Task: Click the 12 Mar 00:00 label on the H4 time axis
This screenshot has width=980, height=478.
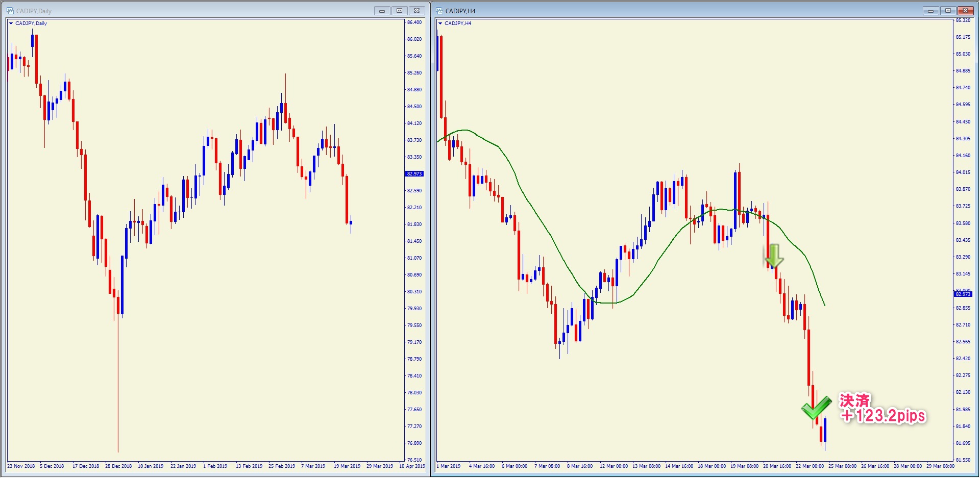Action: (x=614, y=466)
